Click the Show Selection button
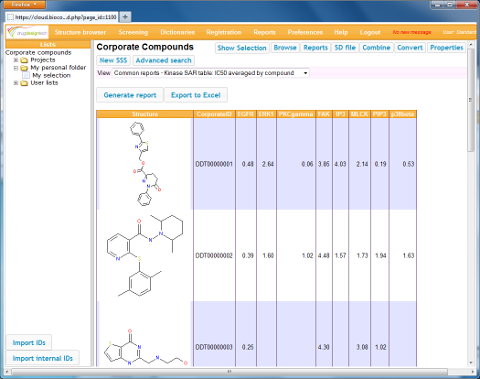 242,48
